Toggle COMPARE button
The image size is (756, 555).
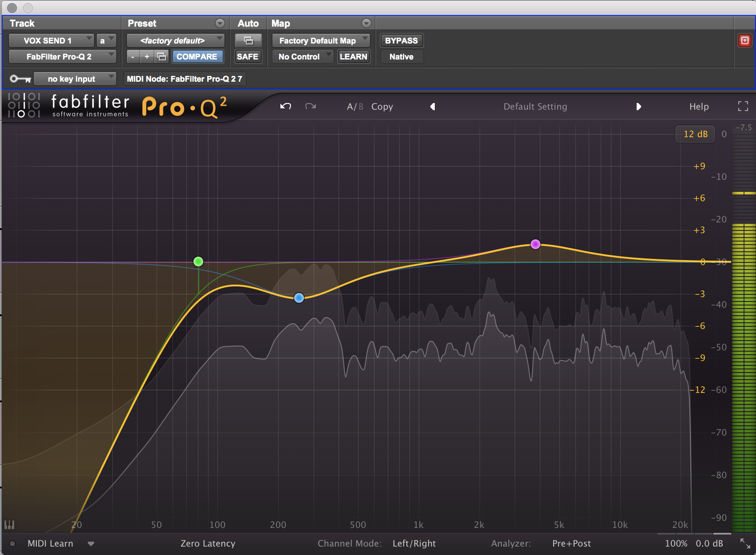pyautogui.click(x=197, y=56)
